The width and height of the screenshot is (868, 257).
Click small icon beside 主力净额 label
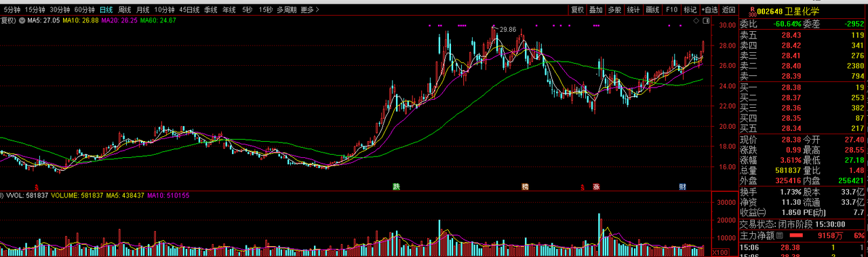779,235
